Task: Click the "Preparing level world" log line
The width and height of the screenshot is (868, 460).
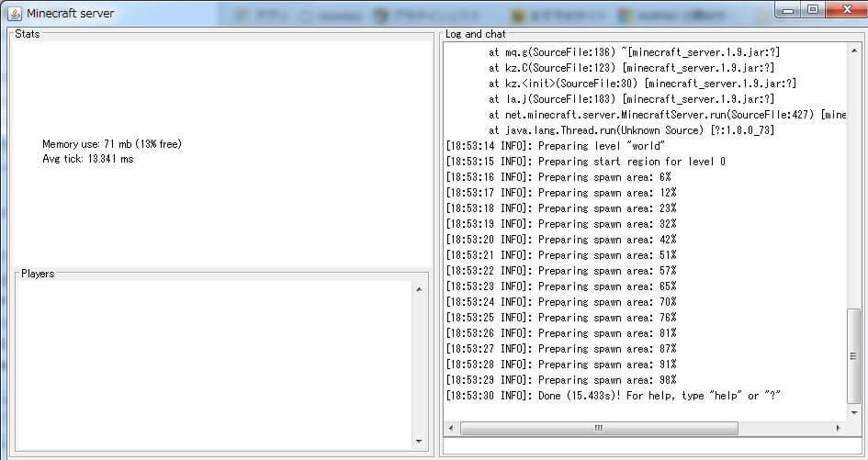Action: (x=556, y=146)
